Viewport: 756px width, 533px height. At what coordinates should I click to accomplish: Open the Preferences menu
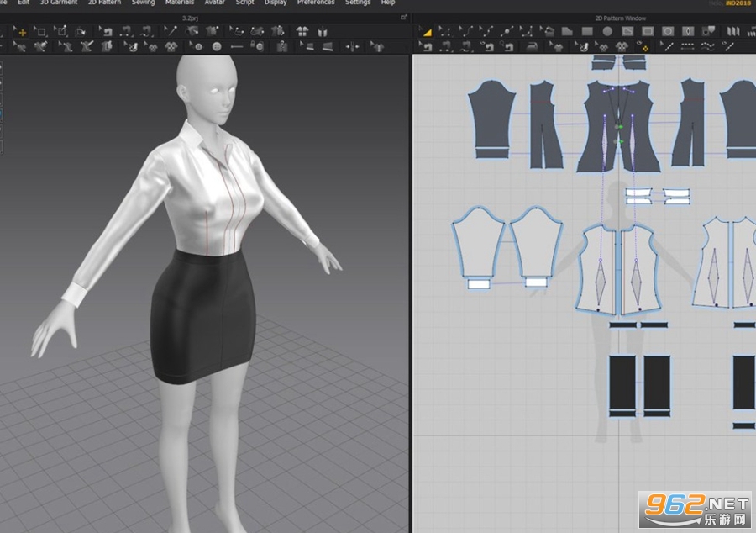click(x=316, y=3)
